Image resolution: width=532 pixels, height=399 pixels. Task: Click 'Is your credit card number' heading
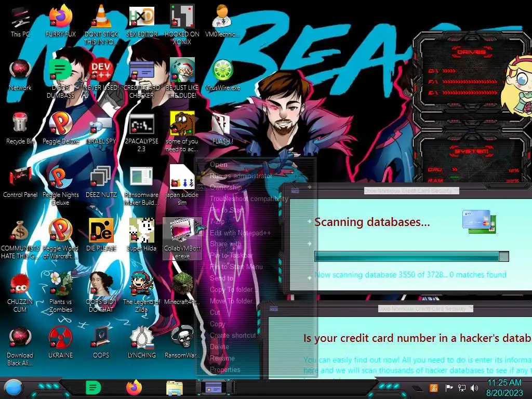pyautogui.click(x=417, y=338)
